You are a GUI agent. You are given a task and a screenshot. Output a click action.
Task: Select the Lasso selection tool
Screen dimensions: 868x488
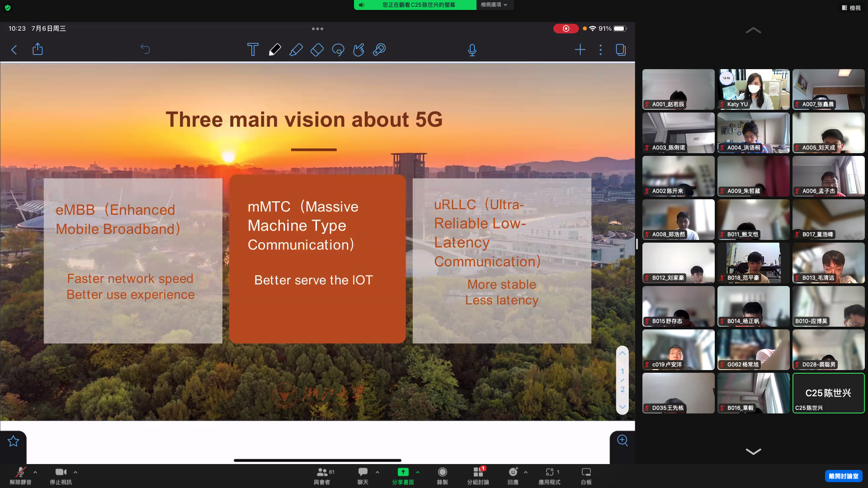[338, 49]
